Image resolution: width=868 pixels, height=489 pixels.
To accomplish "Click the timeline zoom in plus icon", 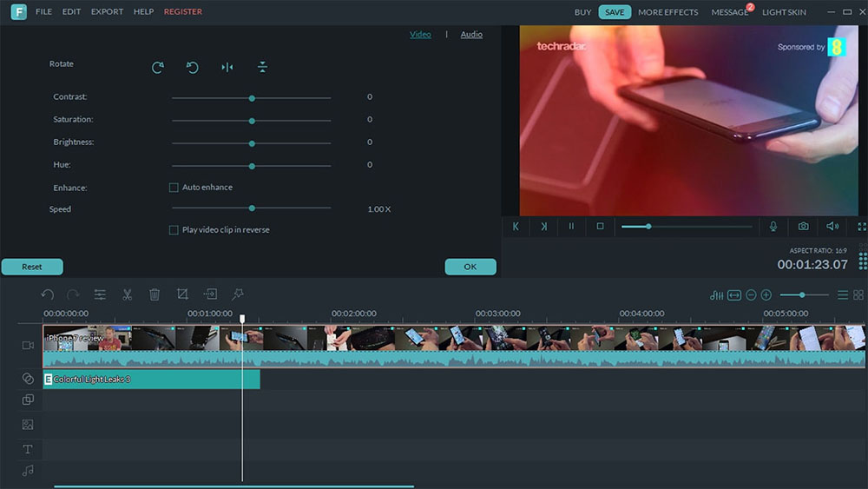I will point(766,295).
